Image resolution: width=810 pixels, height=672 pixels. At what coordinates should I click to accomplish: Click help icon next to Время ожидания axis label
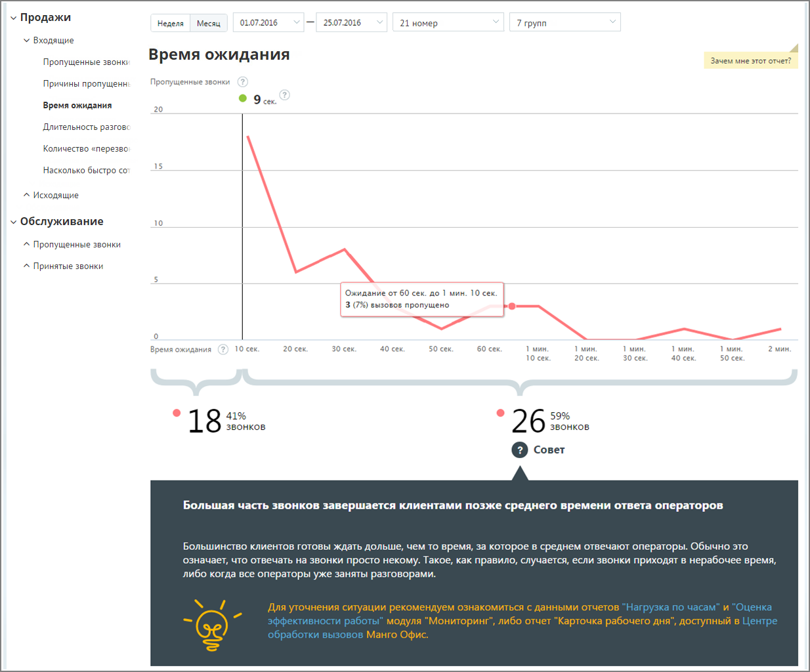223,349
